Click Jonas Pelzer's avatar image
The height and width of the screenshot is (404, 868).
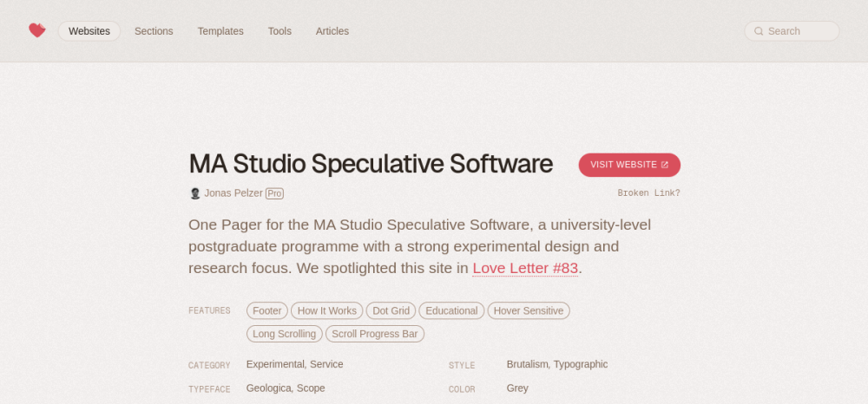tap(194, 193)
